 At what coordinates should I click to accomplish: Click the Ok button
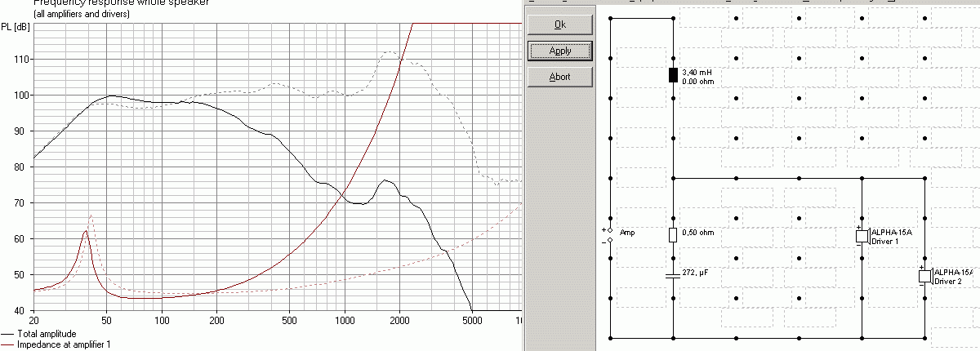tap(559, 24)
